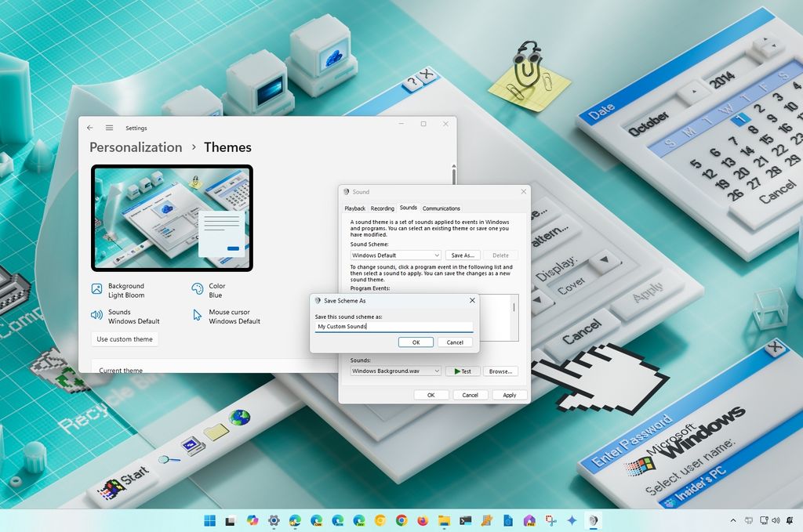803x532 pixels.
Task: Edit the My Custom Sounds text field
Action: coord(392,327)
